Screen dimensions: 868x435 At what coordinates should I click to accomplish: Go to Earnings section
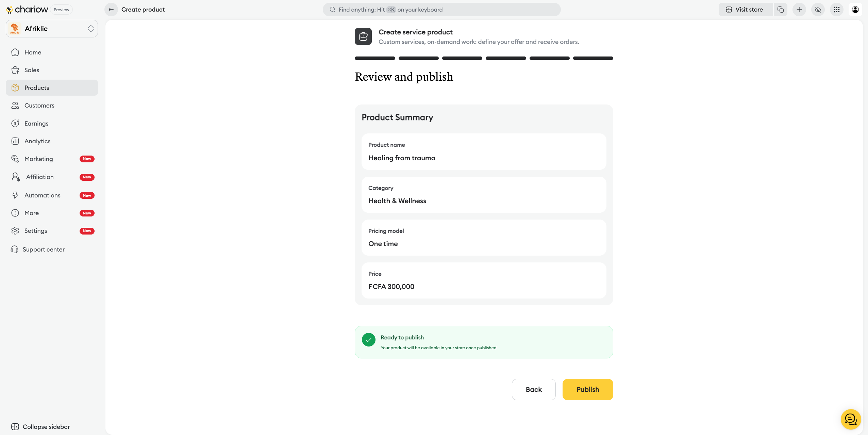click(x=36, y=124)
